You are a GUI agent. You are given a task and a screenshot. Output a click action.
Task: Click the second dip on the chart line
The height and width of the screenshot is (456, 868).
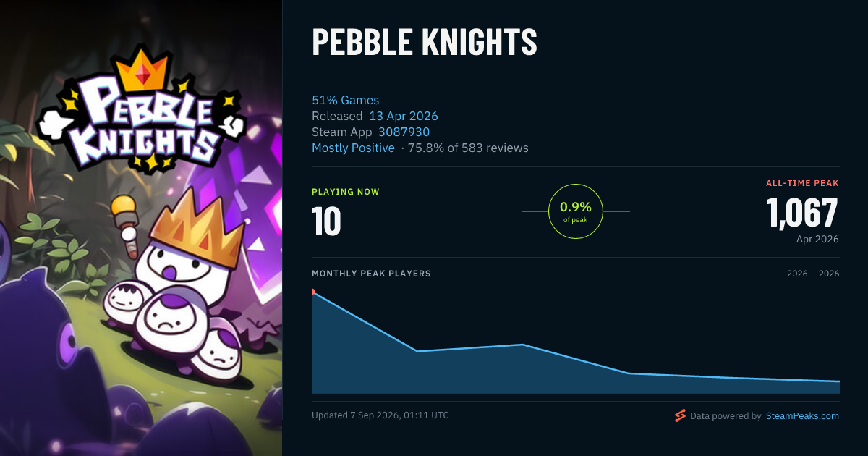[628, 373]
